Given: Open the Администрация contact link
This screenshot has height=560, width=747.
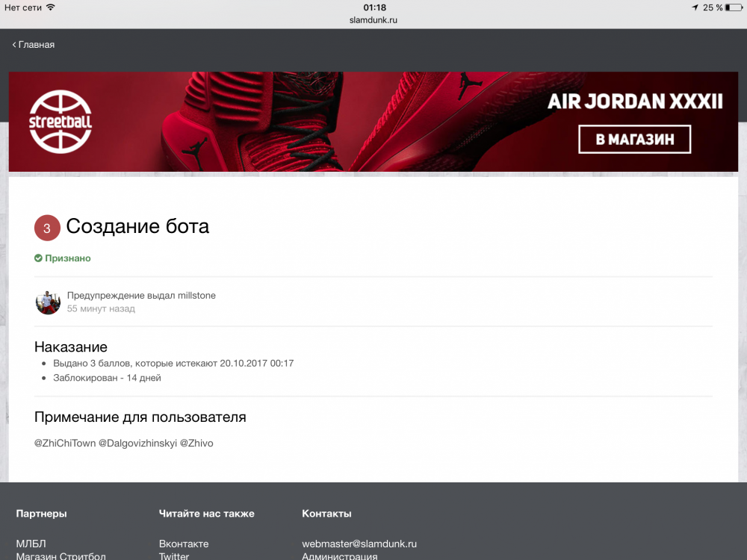Looking at the screenshot, I should click(340, 556).
